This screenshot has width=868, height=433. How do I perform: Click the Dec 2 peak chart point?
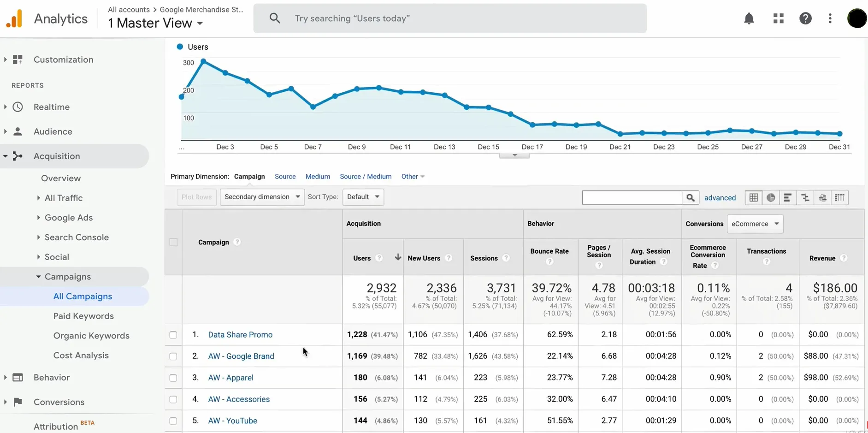tap(203, 61)
